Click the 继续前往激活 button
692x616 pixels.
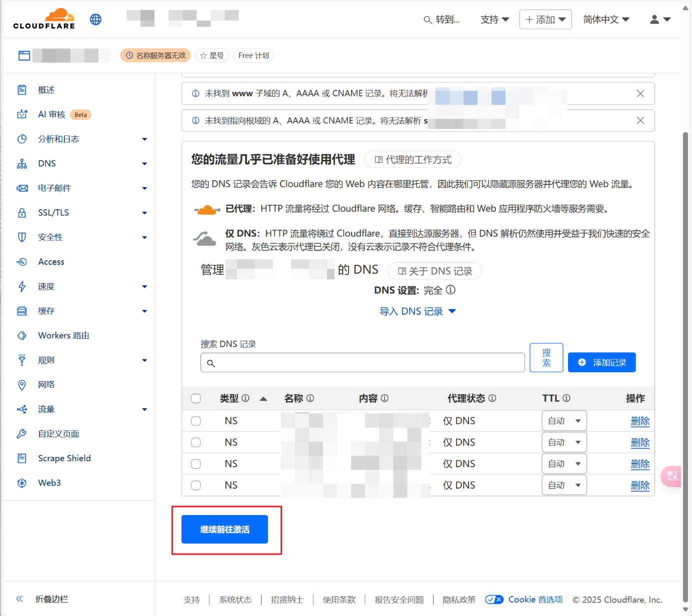(224, 529)
